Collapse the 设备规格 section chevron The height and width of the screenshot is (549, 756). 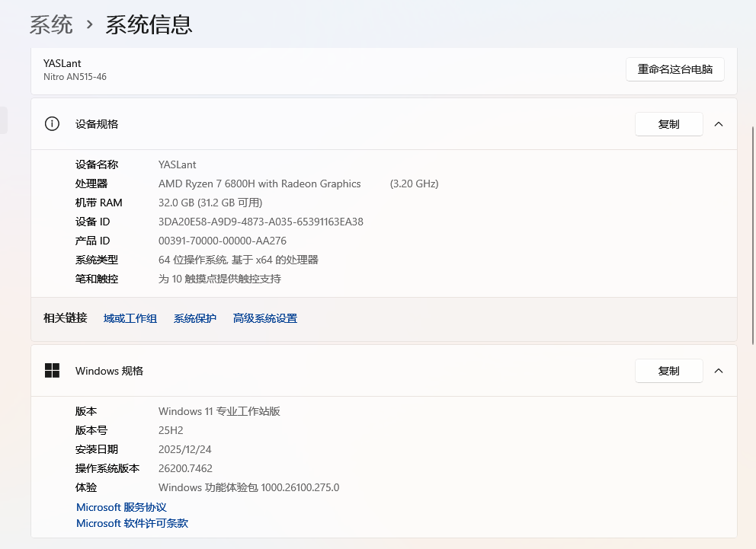click(719, 124)
